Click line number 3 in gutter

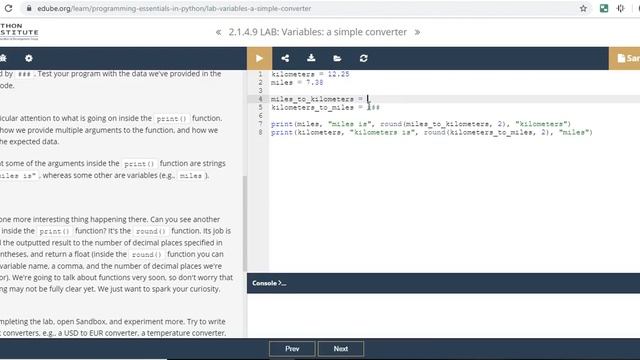260,91
